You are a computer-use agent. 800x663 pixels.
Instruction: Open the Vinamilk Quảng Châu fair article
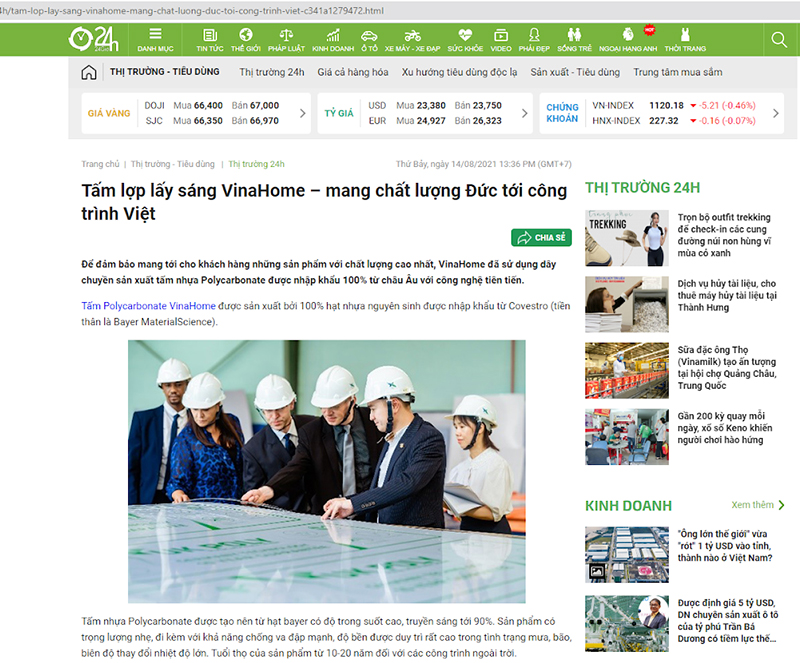[727, 368]
